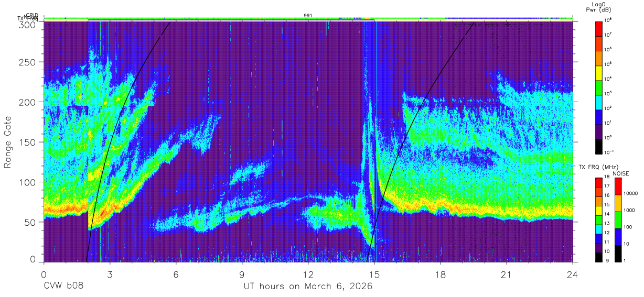Click the 10^0 label on Lag0 Pwr colorbar
This screenshot has width=644, height=297.
(608, 138)
